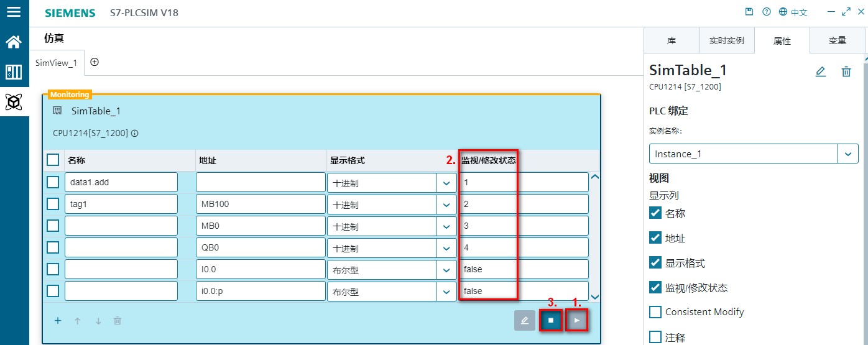This screenshot has width=868, height=345.
Task: Open display format dropdown for QB0 row
Action: 446,248
